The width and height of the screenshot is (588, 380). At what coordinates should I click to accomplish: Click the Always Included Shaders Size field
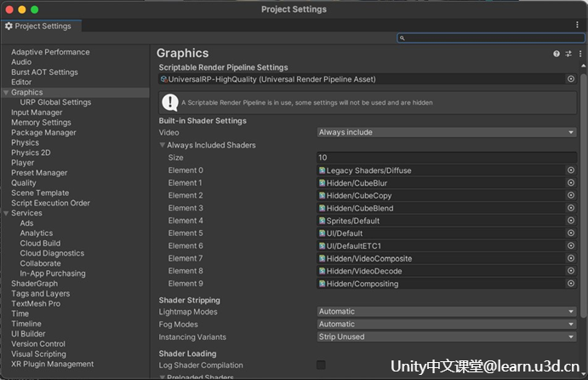[x=447, y=158]
